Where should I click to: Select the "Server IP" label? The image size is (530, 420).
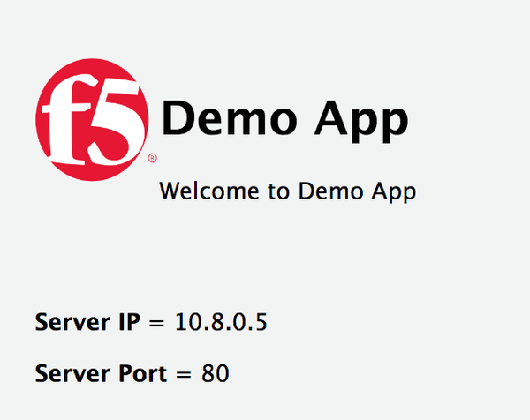pos(87,322)
